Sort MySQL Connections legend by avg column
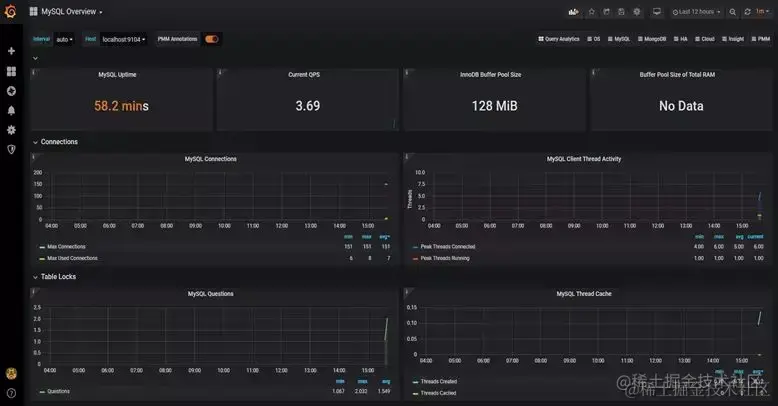The image size is (778, 406). pyautogui.click(x=385, y=237)
